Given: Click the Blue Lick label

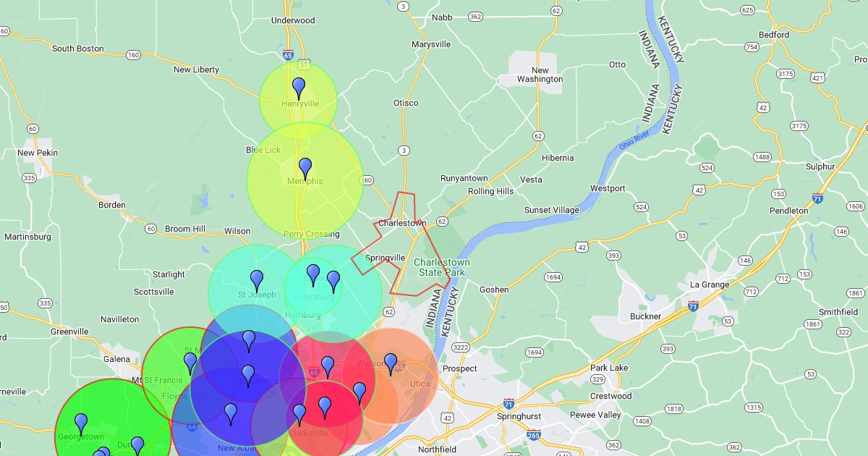Looking at the screenshot, I should 263,150.
